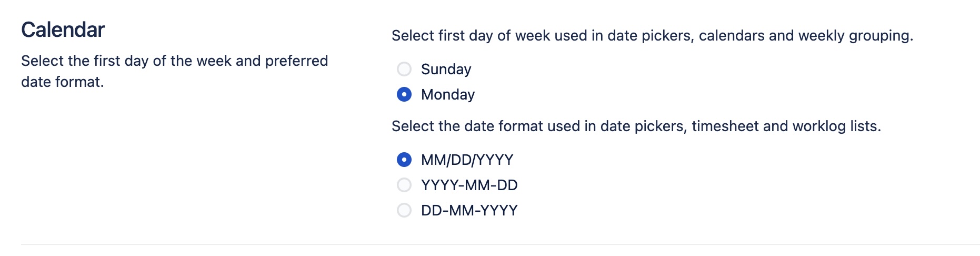Click the "YYYY-MM-DD" format label text
The height and width of the screenshot is (256, 980).
[469, 185]
